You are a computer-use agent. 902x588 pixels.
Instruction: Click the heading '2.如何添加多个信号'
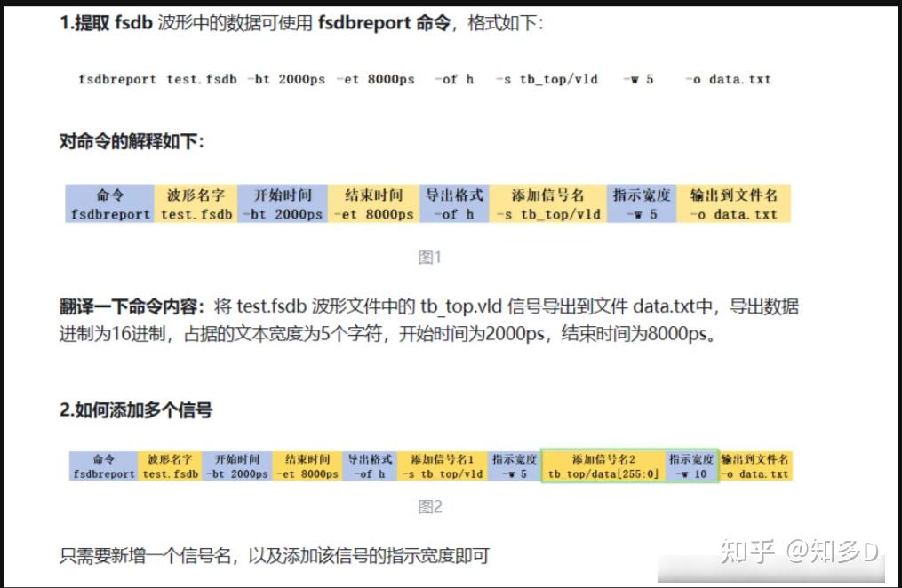click(136, 410)
